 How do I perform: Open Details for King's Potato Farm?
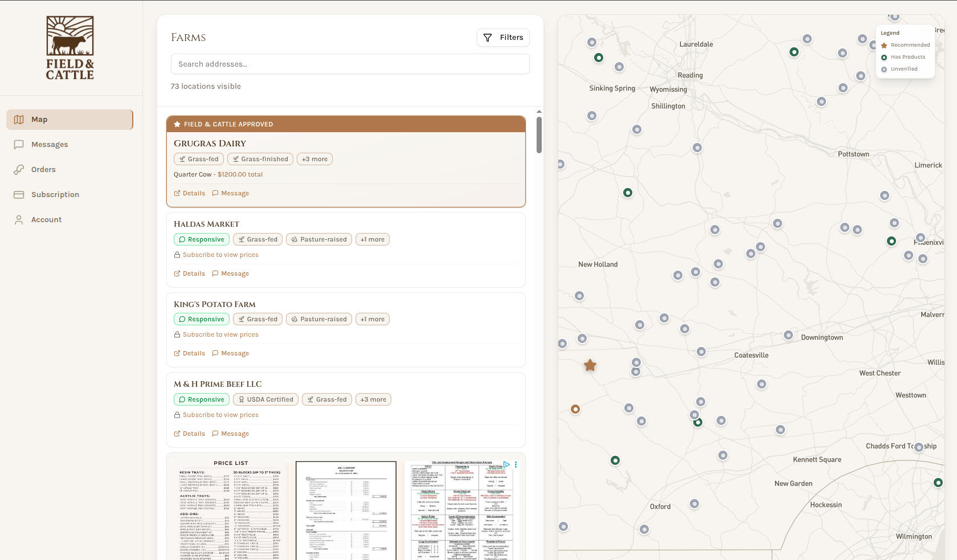(x=190, y=353)
